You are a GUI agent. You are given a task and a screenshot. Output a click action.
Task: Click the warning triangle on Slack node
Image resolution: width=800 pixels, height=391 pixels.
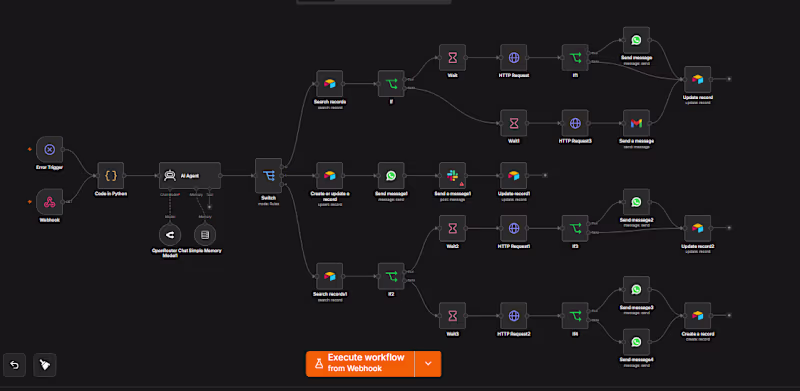[461, 183]
